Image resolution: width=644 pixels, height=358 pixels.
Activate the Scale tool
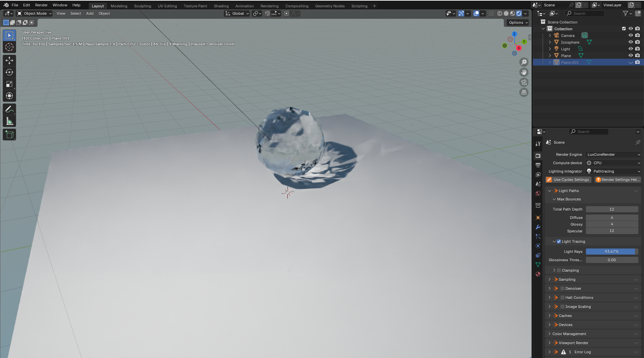[x=9, y=84]
